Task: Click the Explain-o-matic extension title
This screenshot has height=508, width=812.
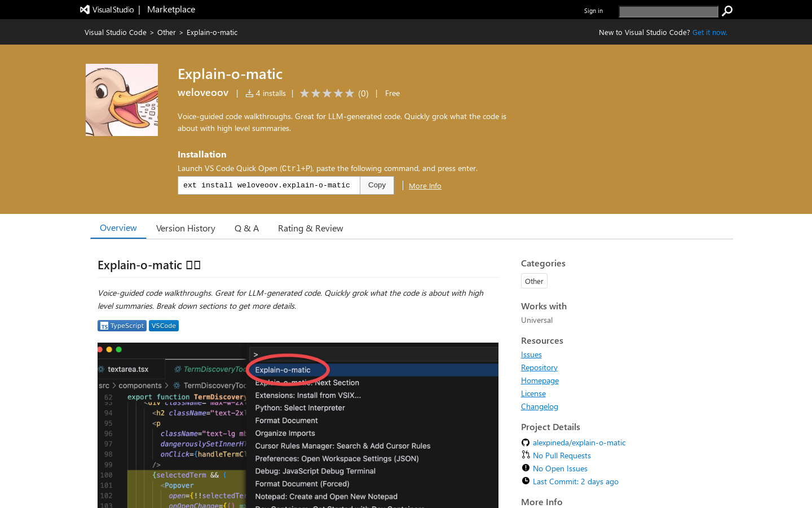Action: (x=230, y=74)
